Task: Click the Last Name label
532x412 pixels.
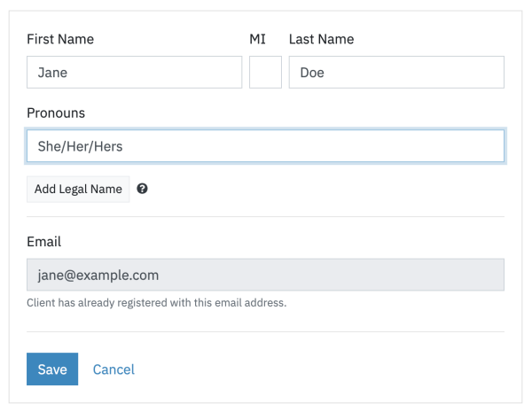Action: (321, 39)
